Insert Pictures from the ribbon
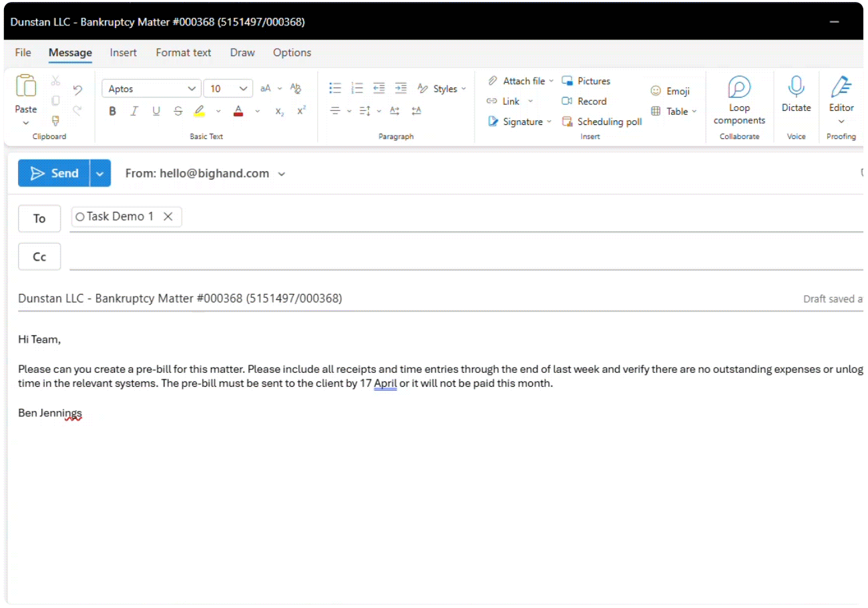The width and height of the screenshot is (868, 608). click(586, 81)
